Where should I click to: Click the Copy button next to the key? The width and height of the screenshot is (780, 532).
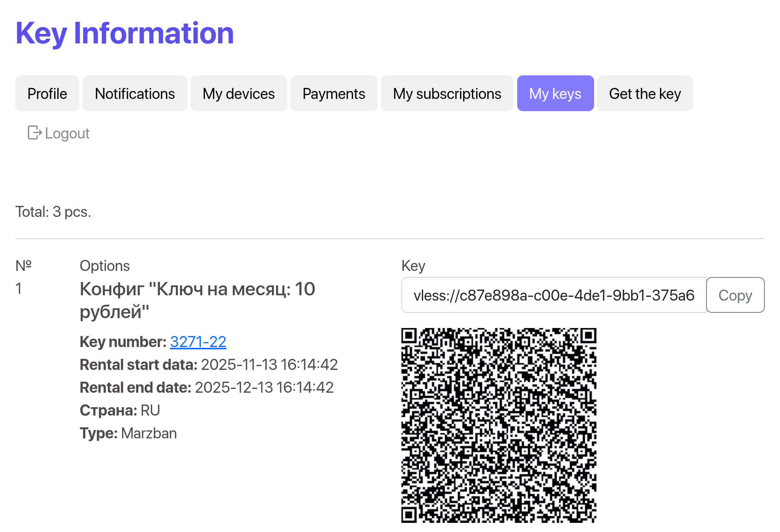tap(735, 295)
